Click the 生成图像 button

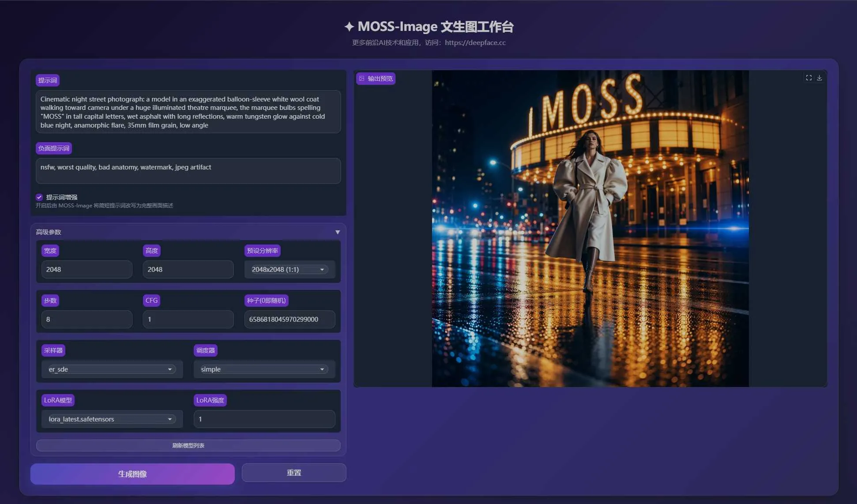coord(132,474)
